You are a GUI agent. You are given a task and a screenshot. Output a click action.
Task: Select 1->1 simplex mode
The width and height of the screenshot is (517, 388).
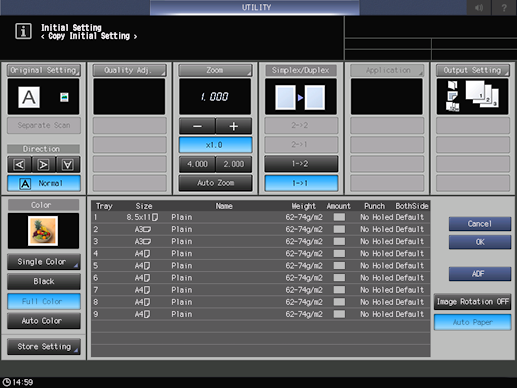pos(301,183)
